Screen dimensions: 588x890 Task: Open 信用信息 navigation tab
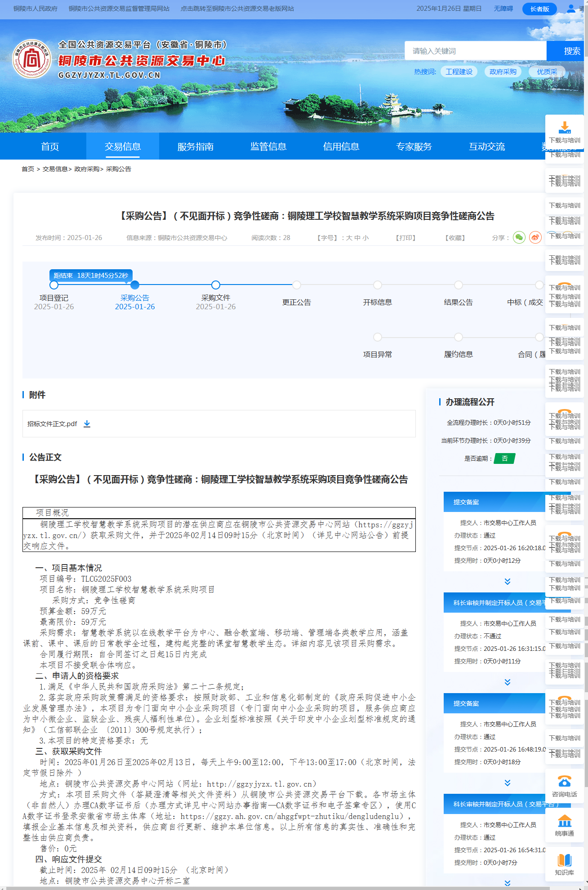pos(341,147)
